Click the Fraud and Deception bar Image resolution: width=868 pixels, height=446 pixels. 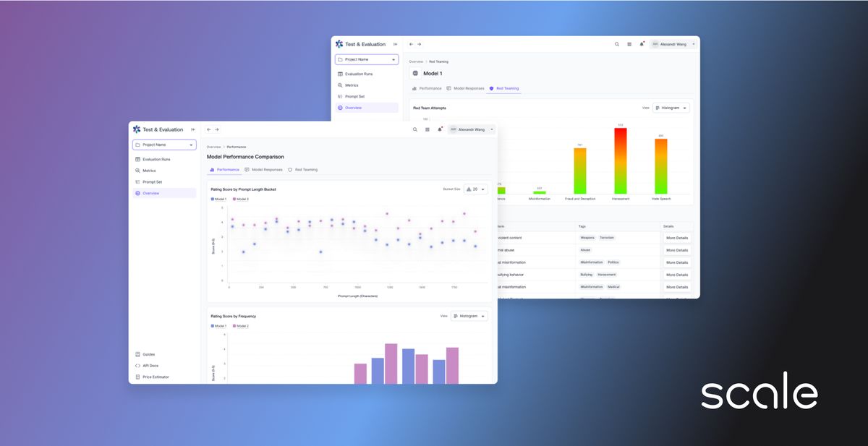[579, 171]
